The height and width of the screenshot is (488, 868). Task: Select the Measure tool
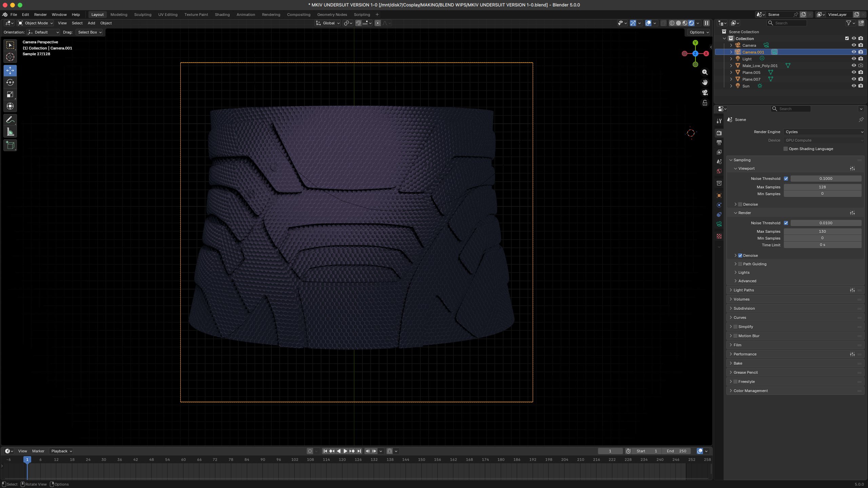click(x=10, y=132)
